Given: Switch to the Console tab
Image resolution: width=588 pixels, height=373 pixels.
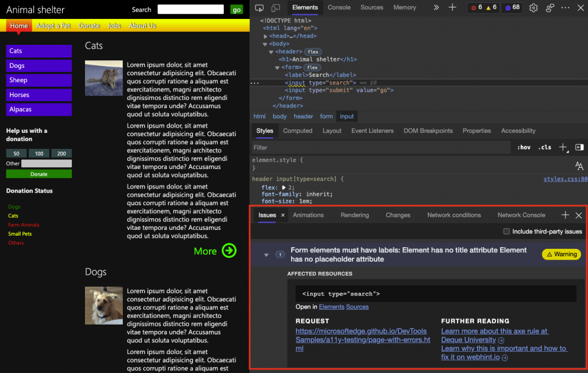Looking at the screenshot, I should (x=339, y=7).
